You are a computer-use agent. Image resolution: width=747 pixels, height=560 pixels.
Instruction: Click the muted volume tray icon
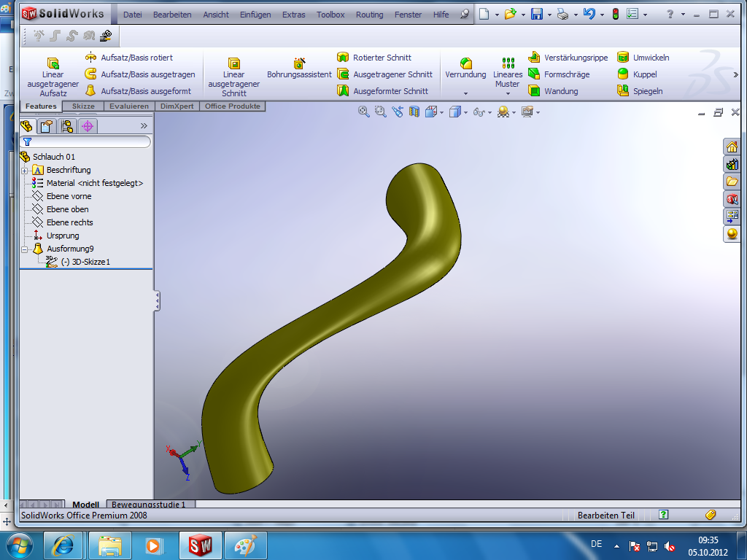coord(670,545)
